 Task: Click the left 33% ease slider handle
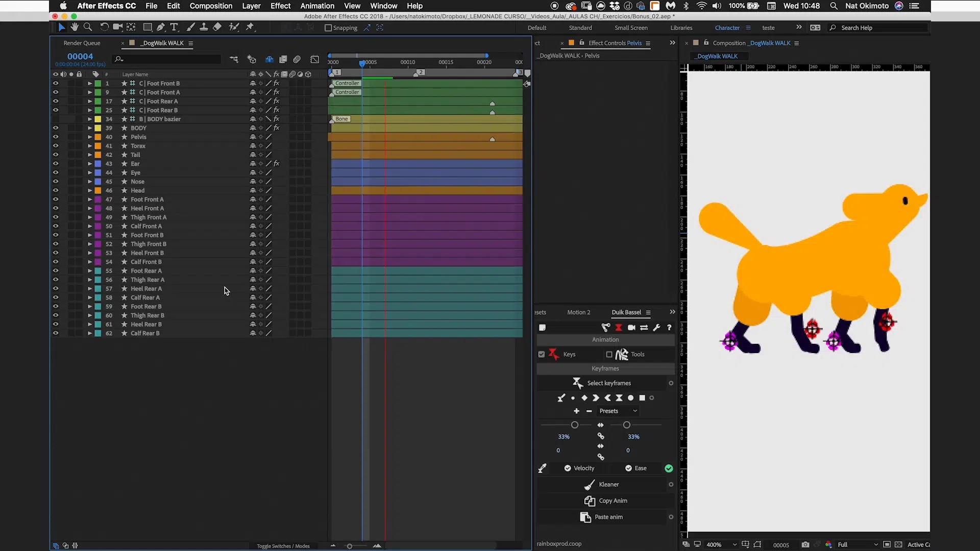[x=575, y=425]
